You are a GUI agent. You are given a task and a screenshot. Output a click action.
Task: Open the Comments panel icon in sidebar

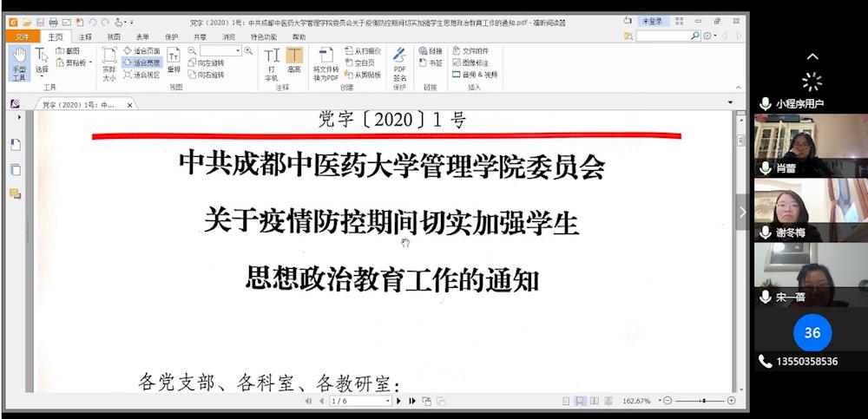[16, 193]
